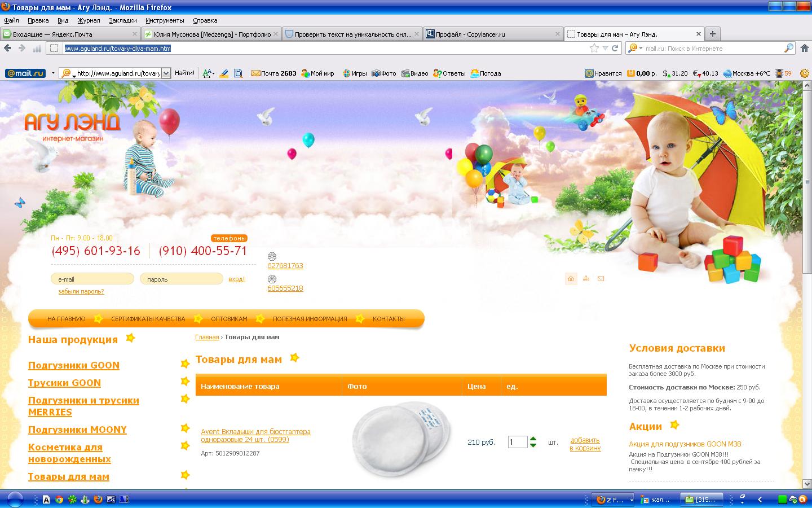Increase quantity with the up arrow
The width and height of the screenshot is (812, 508).
tap(533, 439)
